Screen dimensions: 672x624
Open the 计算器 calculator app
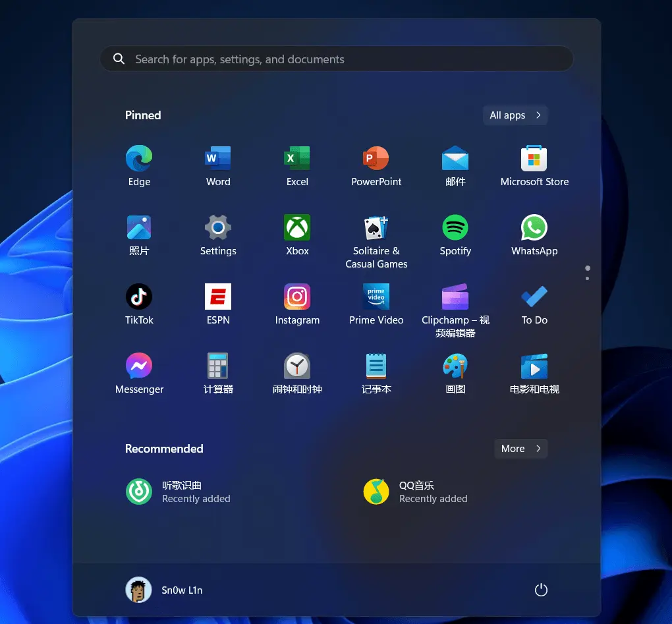tap(218, 374)
